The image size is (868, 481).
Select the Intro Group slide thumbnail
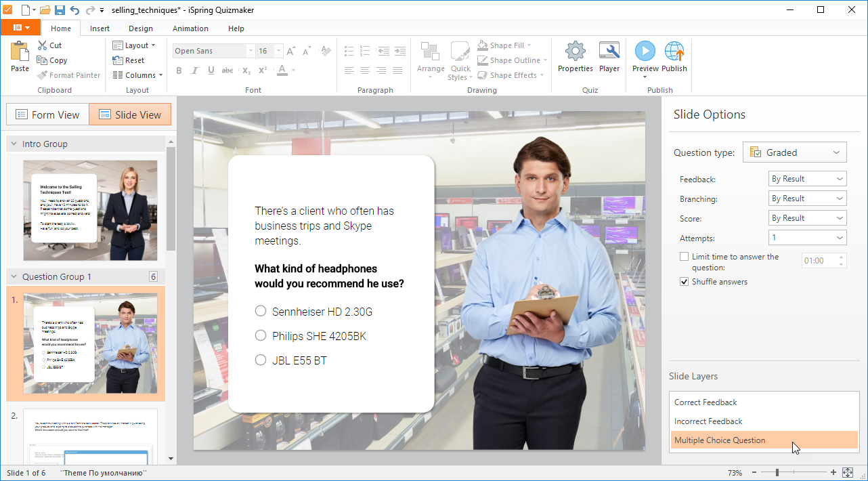pos(90,210)
